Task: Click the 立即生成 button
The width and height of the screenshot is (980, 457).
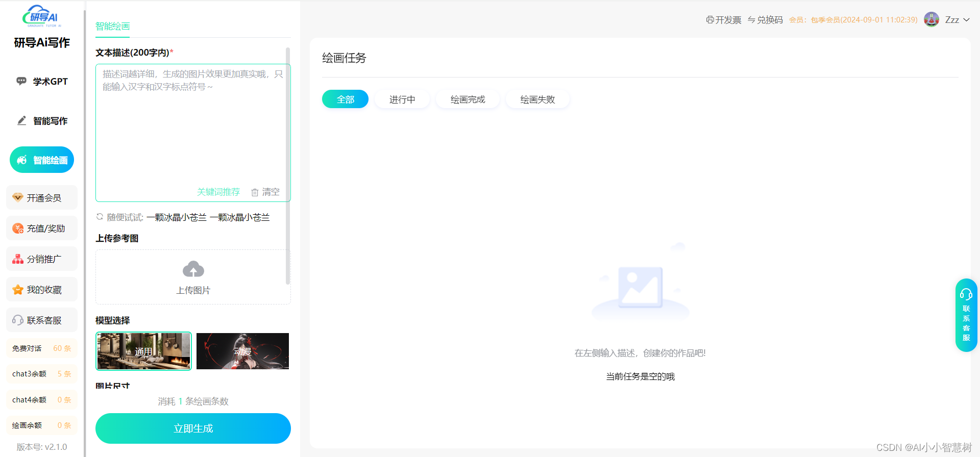Action: 193,428
